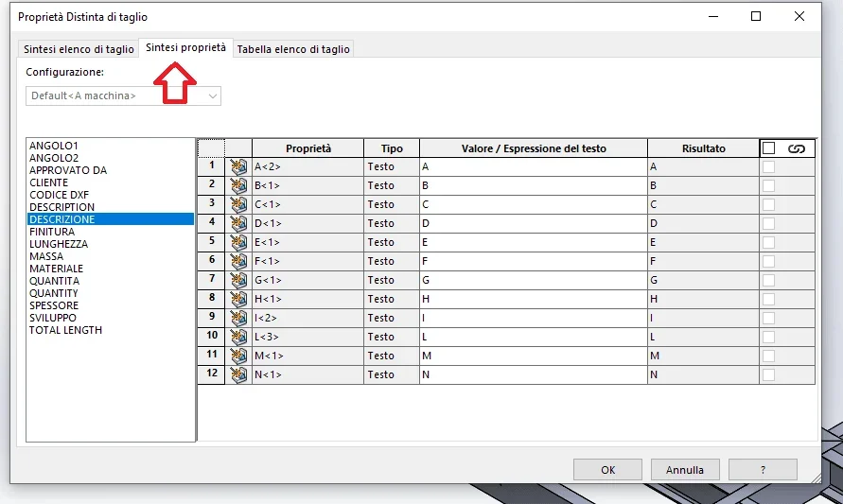The height and width of the screenshot is (504, 843).
Task: Check the link checkbox for row G<1>
Action: (x=768, y=280)
